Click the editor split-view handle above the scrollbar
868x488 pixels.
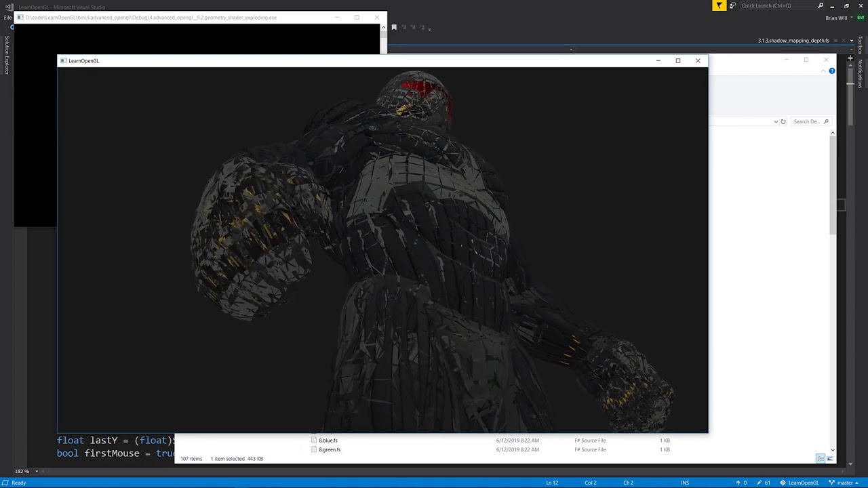[850, 59]
